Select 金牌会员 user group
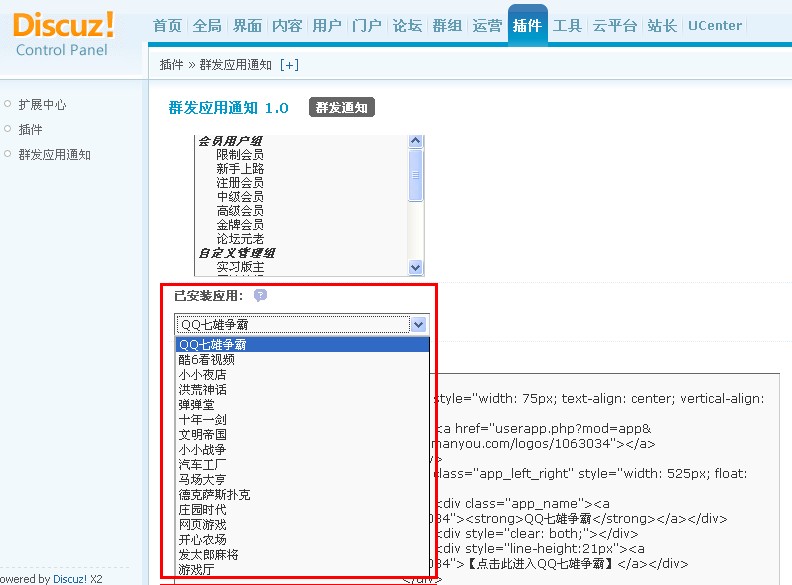Viewport: 792px width, 585px height. 240,225
